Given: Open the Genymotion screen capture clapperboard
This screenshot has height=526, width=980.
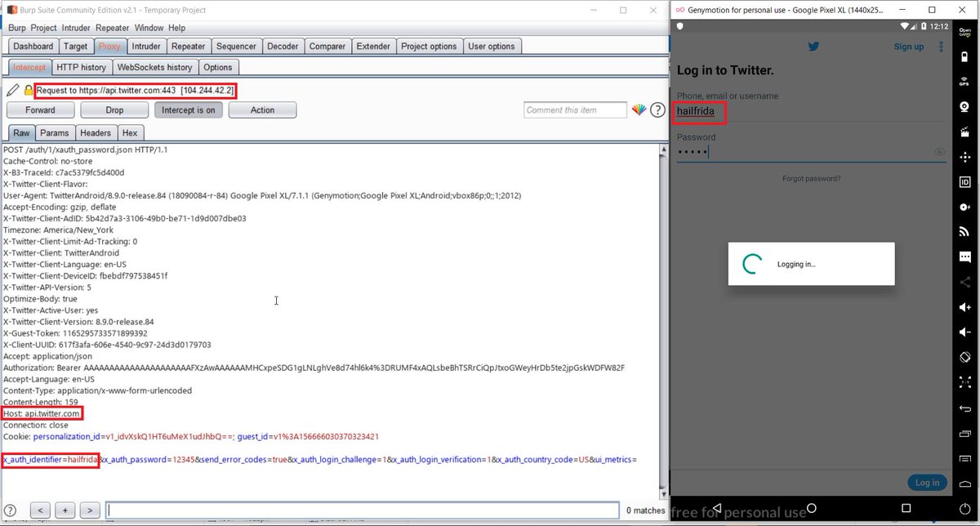Looking at the screenshot, I should (x=964, y=131).
